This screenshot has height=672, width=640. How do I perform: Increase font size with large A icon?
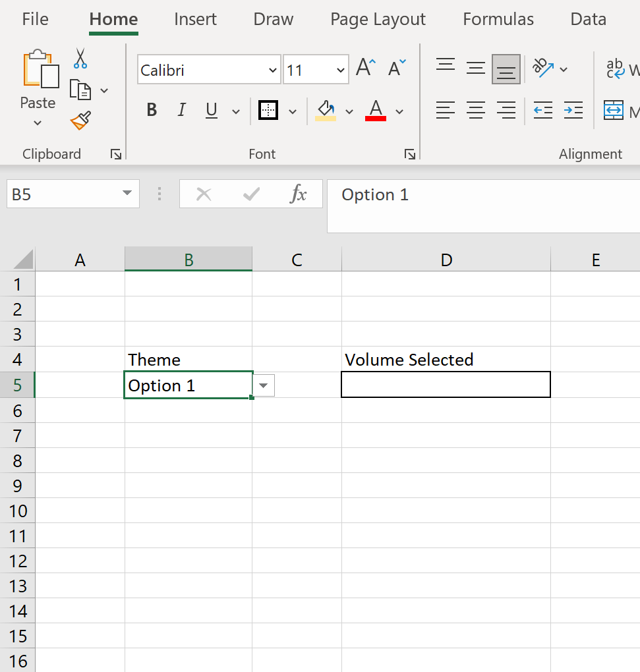pos(366,67)
